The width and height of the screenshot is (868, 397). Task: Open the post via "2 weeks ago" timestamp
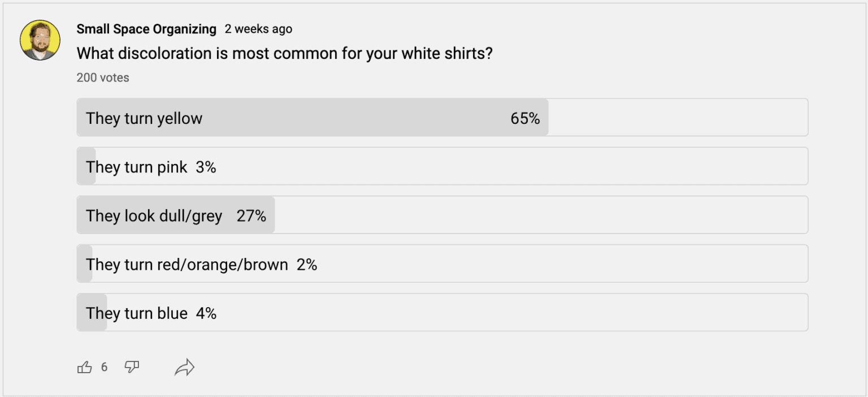[258, 29]
